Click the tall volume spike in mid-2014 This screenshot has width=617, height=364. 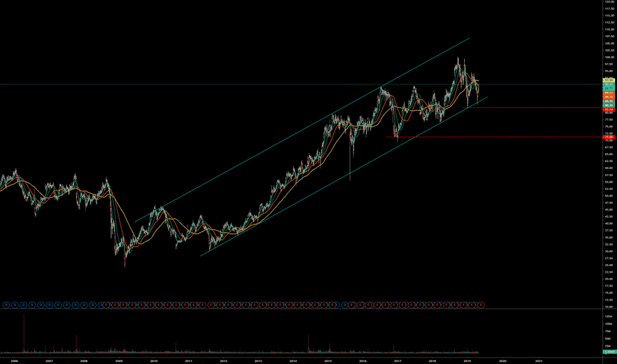coord(308,343)
